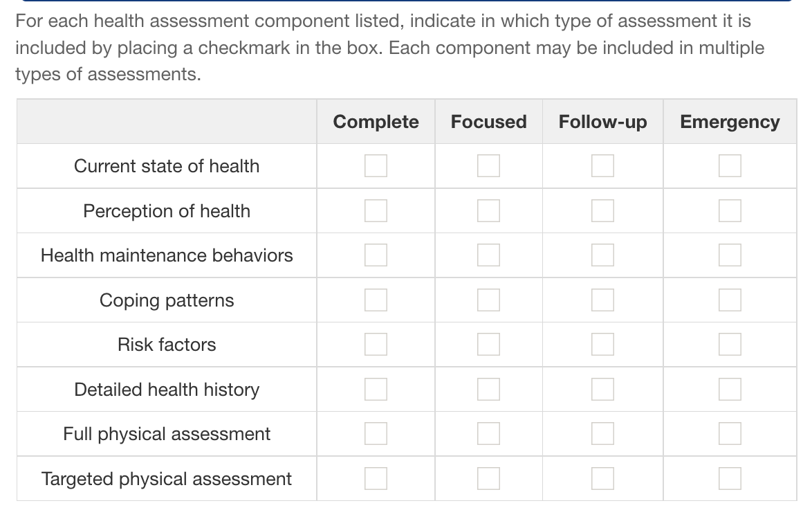Check Follow-up for Detailed health history
Image resolution: width=812 pixels, height=519 pixels.
(602, 389)
